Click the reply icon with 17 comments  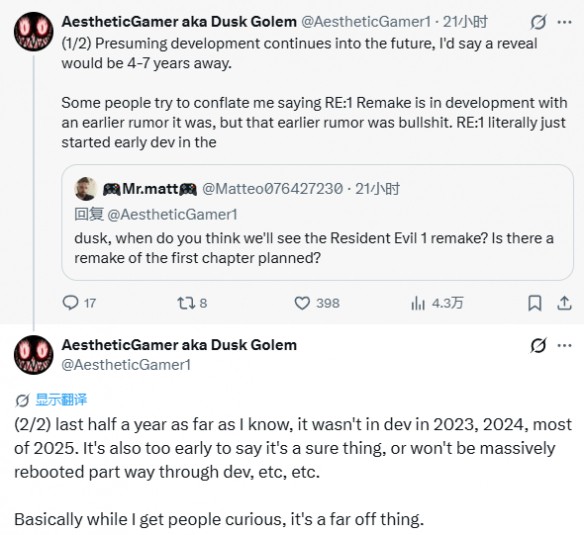click(x=70, y=303)
